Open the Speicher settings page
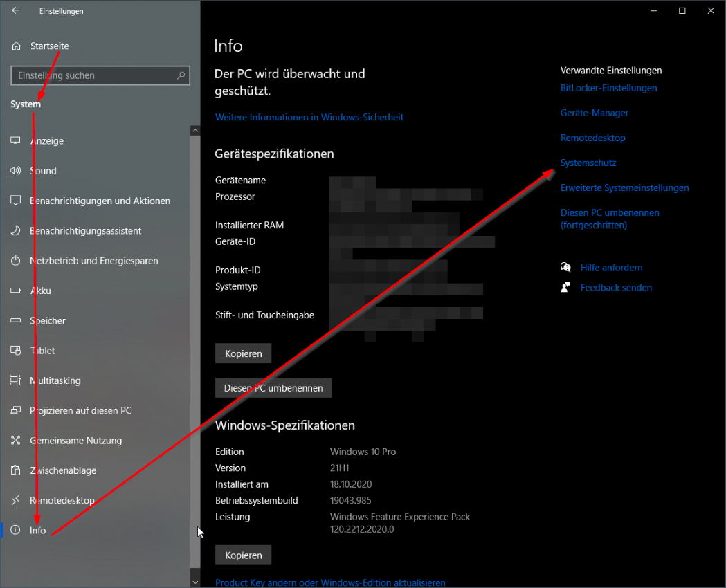The height and width of the screenshot is (588, 726). 48,321
